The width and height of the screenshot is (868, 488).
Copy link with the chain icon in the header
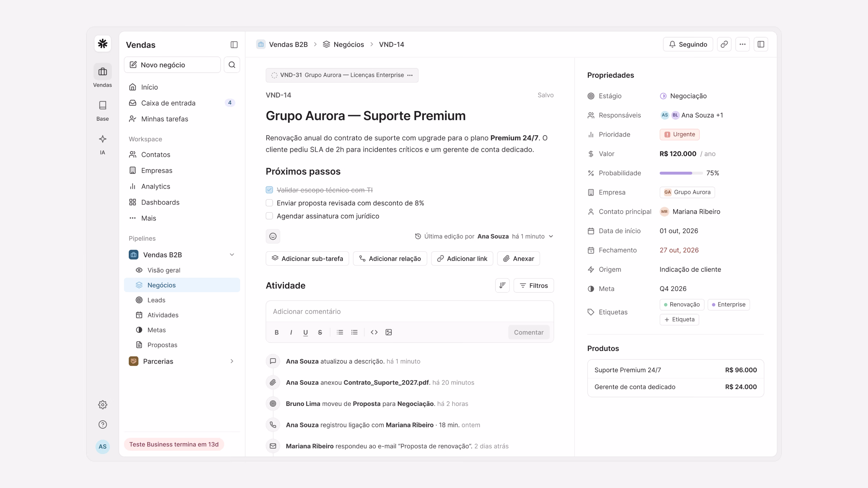pos(724,44)
